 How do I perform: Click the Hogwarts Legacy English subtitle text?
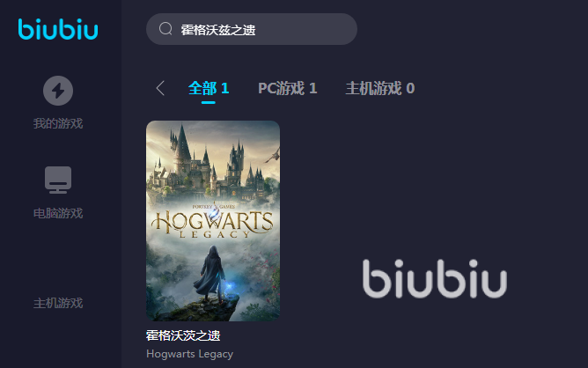tap(190, 354)
